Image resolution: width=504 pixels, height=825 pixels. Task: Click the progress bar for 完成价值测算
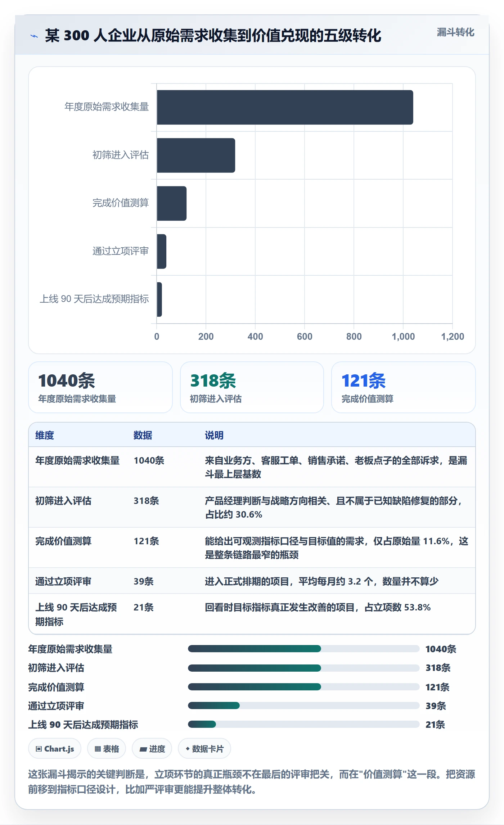click(303, 687)
